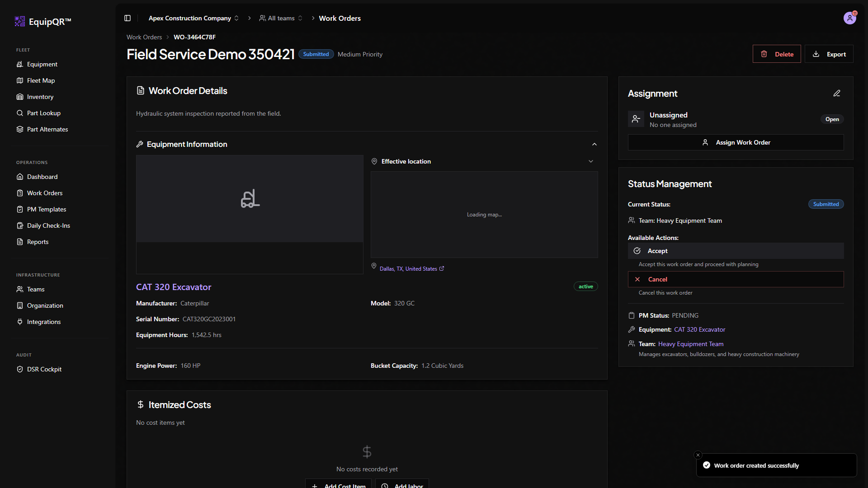Open the Apex Construction Company switcher

(193, 18)
